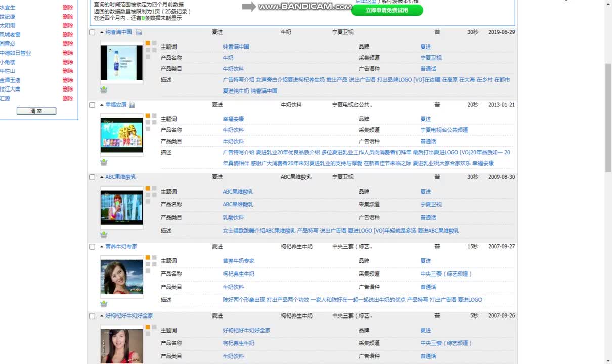Delete 太阳雨 from the list
612x364 pixels.
click(x=68, y=25)
